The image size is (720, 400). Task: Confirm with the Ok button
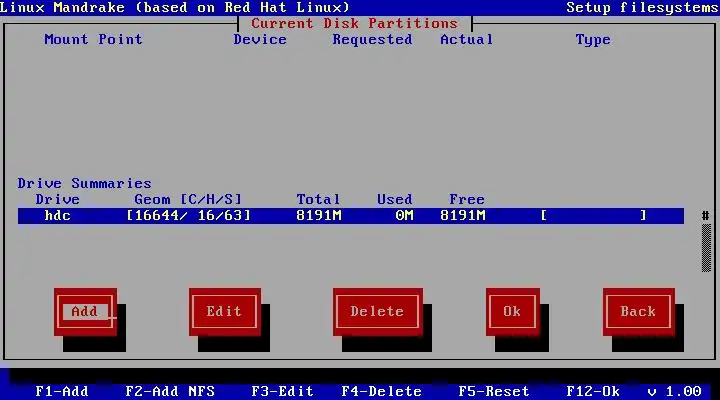512,312
